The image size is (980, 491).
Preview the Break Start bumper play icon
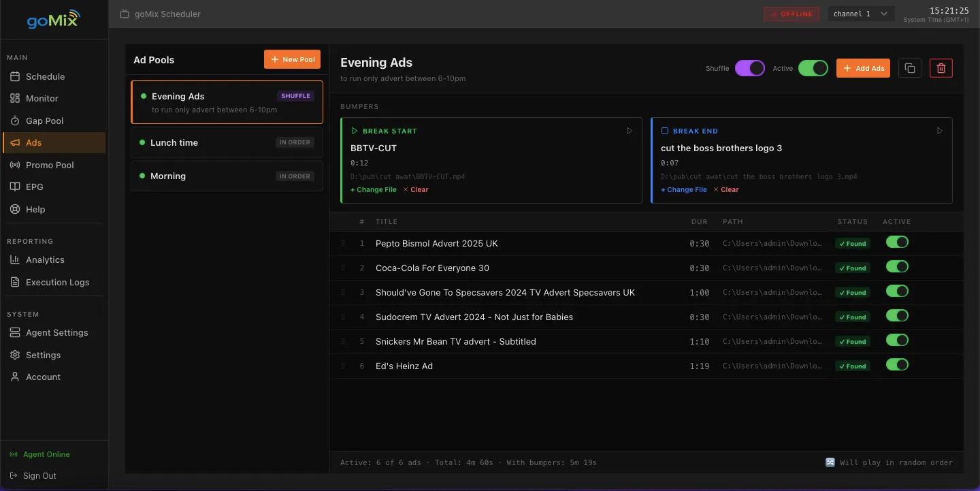tap(630, 131)
